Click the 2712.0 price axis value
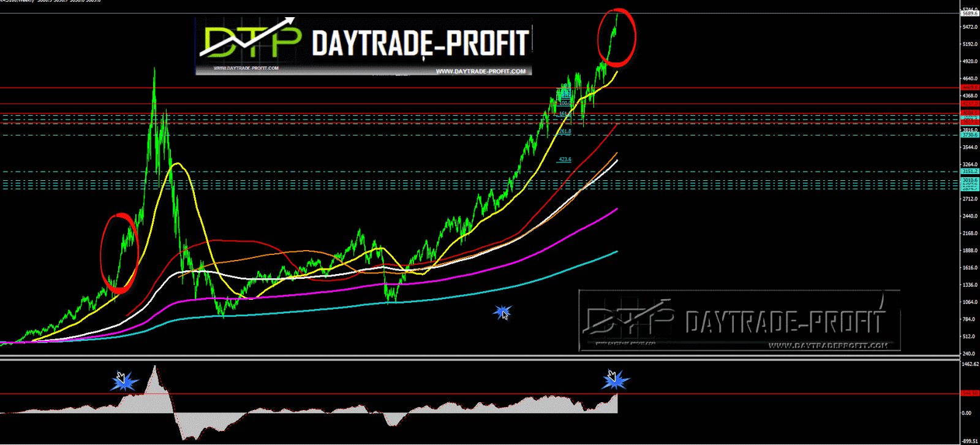 (970, 199)
